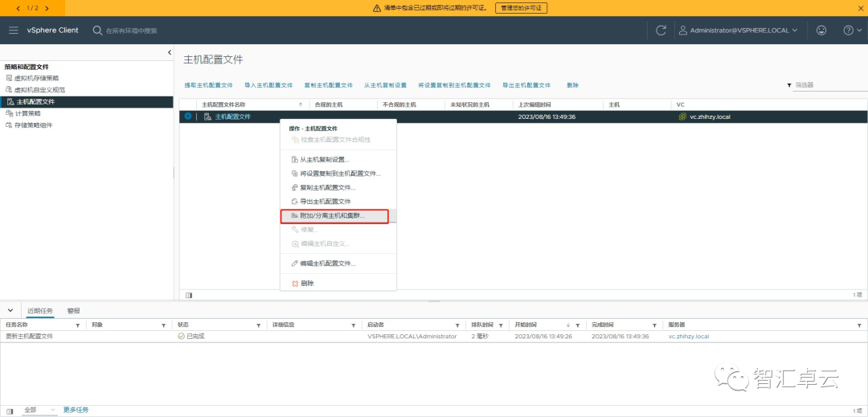Click 复制主机配置文件 toolbar action

click(x=328, y=85)
